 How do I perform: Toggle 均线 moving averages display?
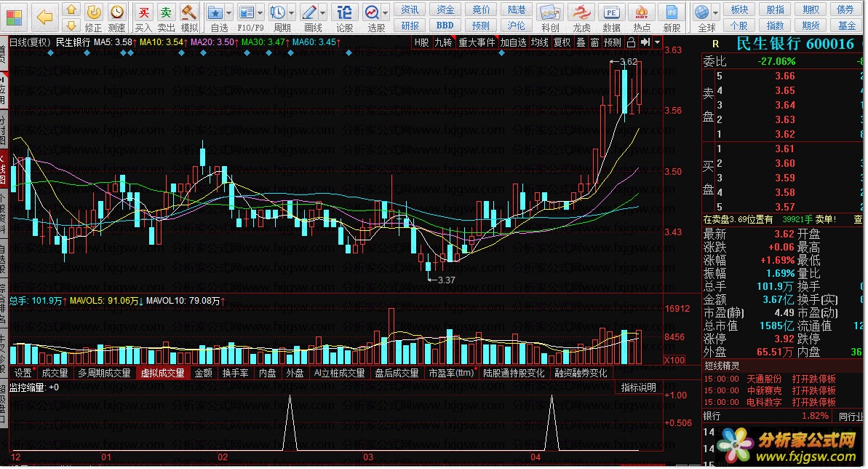[x=540, y=42]
